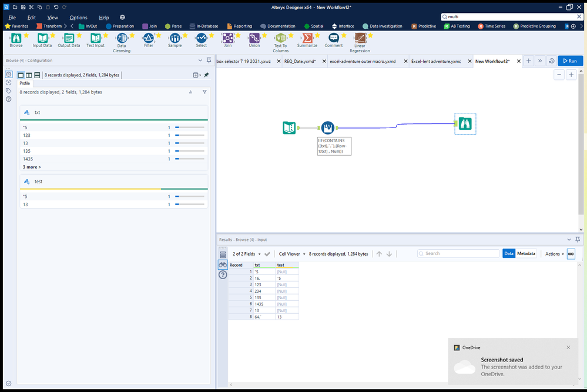Screen dimensions: 587x392
Task: Switch to Excel-lent adventure.yxmc tab
Action: coord(436,61)
